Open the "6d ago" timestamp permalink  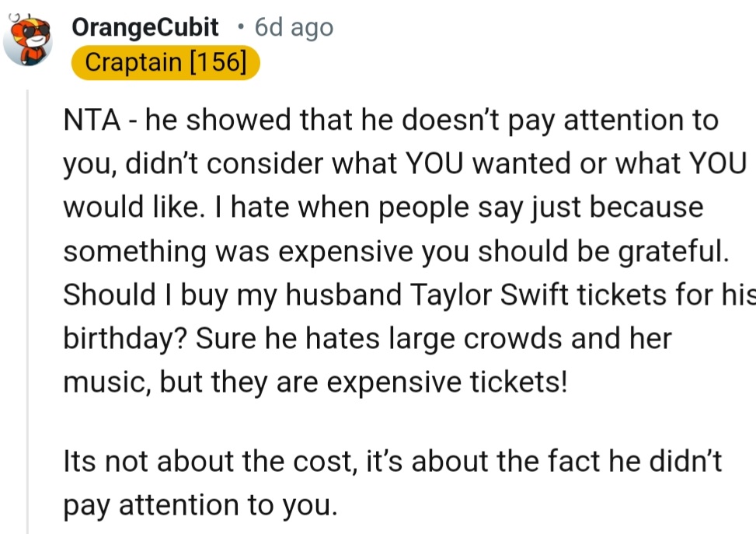click(x=294, y=27)
